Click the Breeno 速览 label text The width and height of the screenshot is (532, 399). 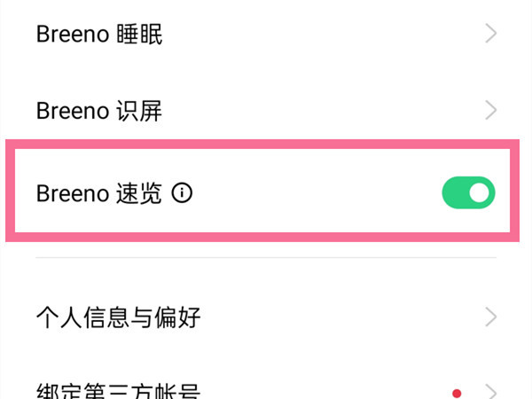[99, 194]
